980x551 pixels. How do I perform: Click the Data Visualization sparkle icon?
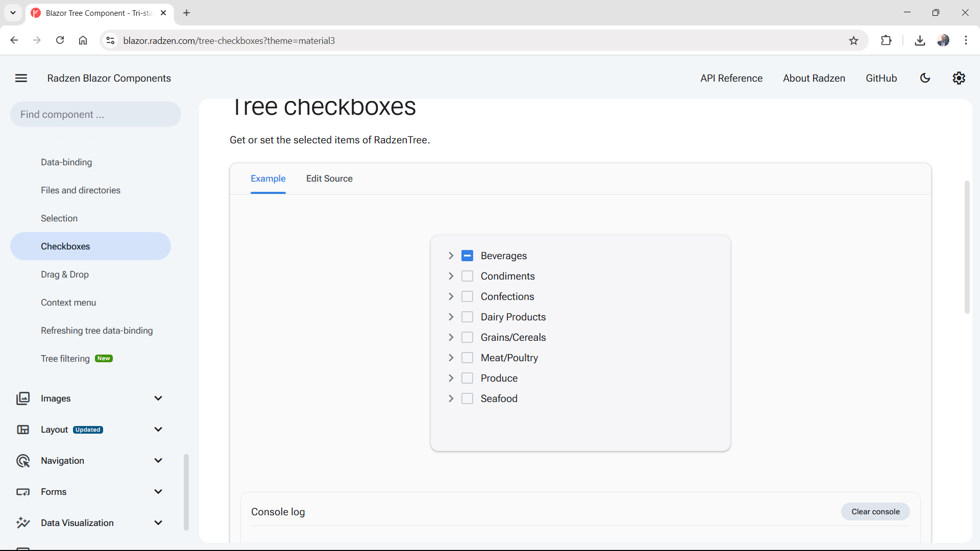click(23, 523)
